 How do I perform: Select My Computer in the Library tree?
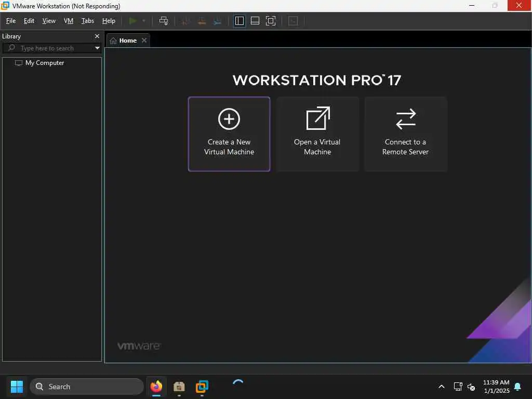click(x=45, y=63)
